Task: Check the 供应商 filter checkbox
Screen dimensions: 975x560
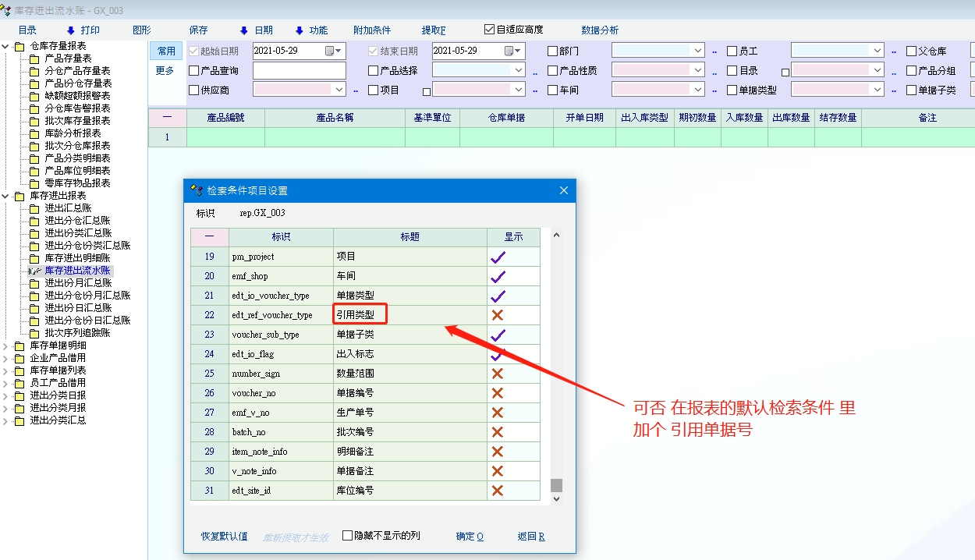Action: [194, 90]
